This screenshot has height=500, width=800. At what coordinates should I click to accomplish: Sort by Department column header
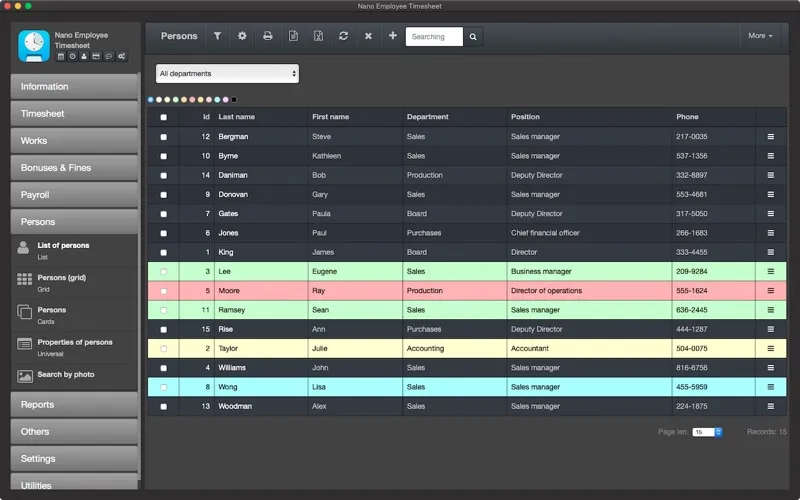point(428,117)
